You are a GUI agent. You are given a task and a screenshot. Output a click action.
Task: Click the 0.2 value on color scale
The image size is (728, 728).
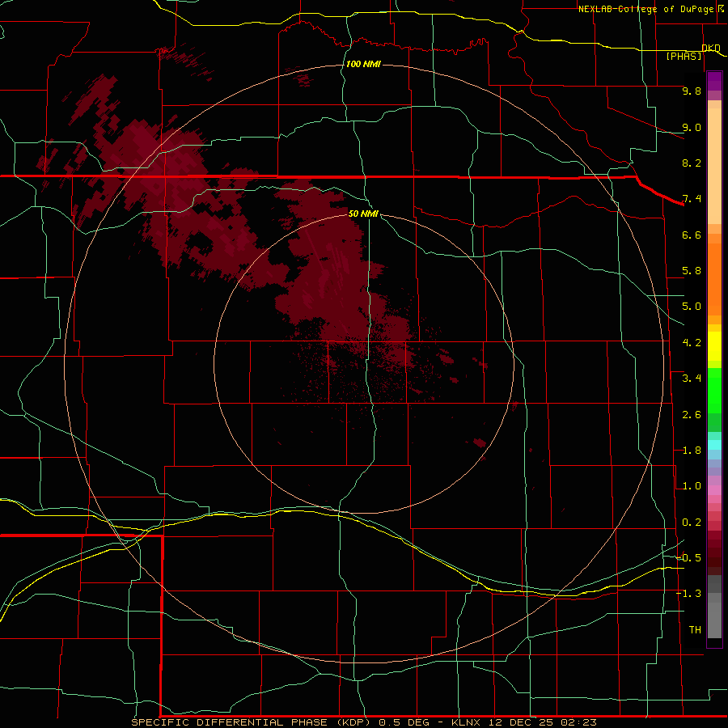point(692,523)
